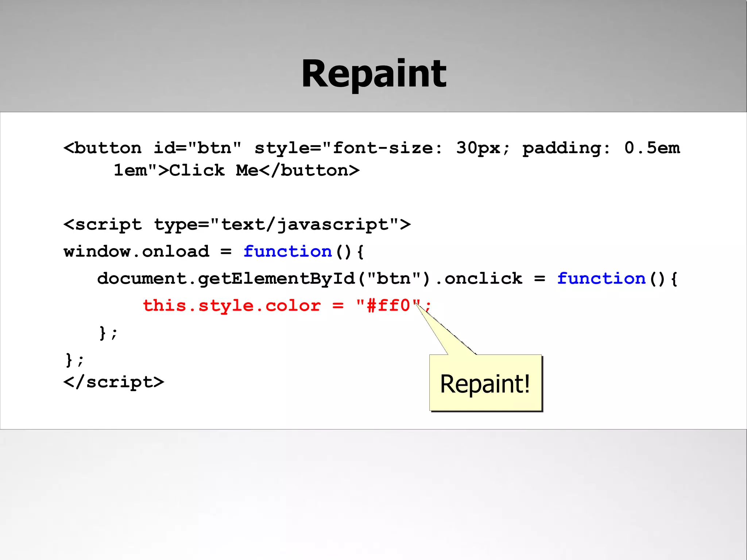Click the unindented "};" above </script>
747x560 pixels.
tap(75, 359)
